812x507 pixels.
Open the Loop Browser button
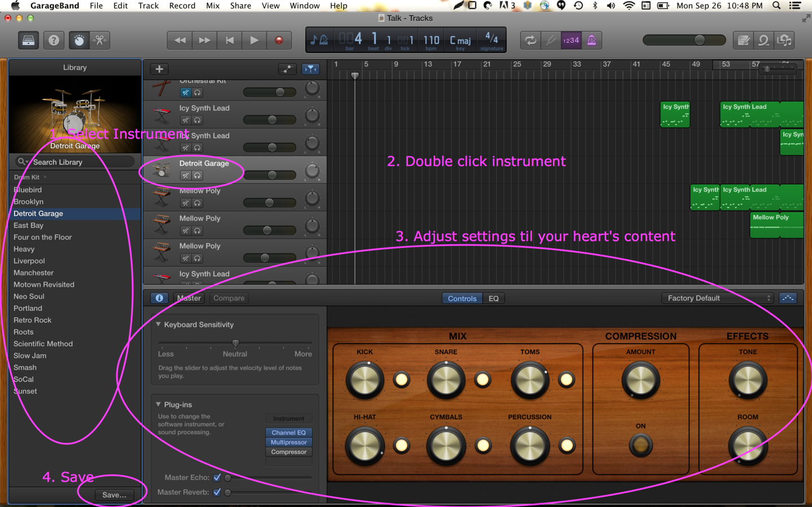[764, 41]
